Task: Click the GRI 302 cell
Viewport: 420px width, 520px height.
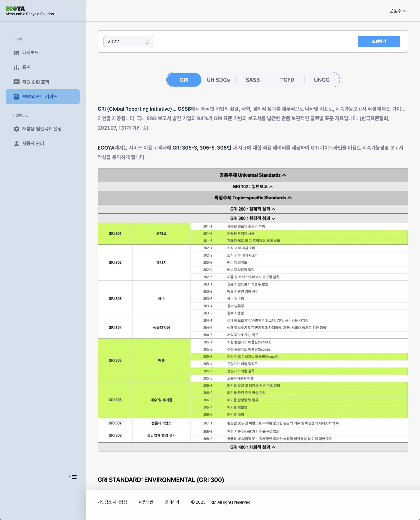Action: click(115, 263)
